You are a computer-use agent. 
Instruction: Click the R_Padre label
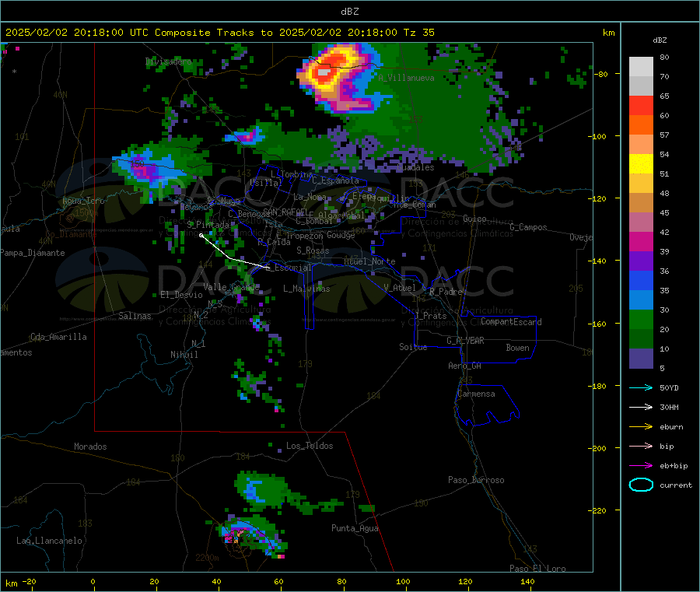(446, 292)
